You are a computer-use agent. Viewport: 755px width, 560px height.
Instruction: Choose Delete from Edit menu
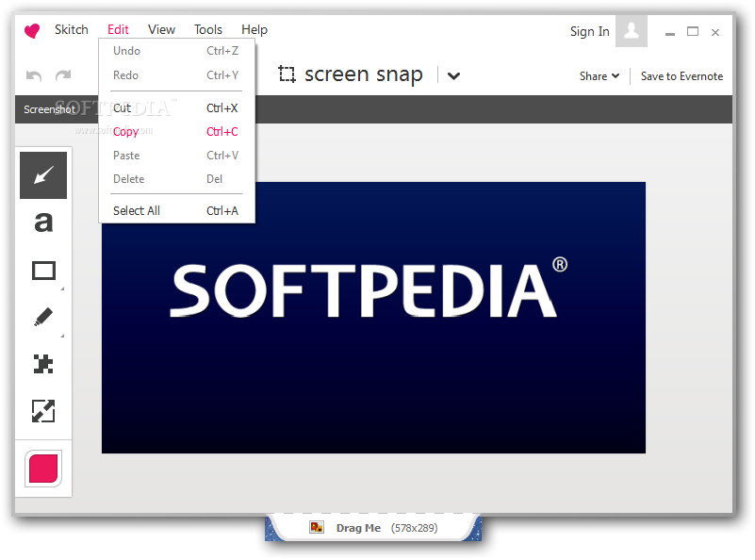pos(176,178)
